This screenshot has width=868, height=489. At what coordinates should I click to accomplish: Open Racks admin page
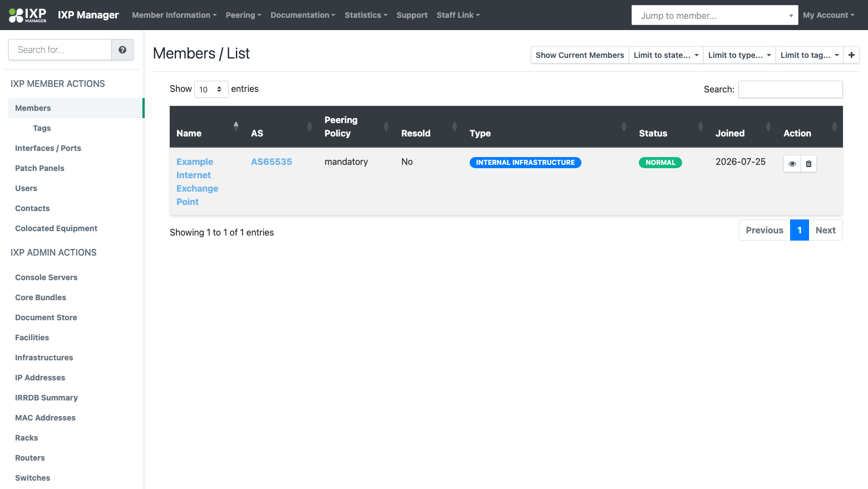[x=27, y=438]
